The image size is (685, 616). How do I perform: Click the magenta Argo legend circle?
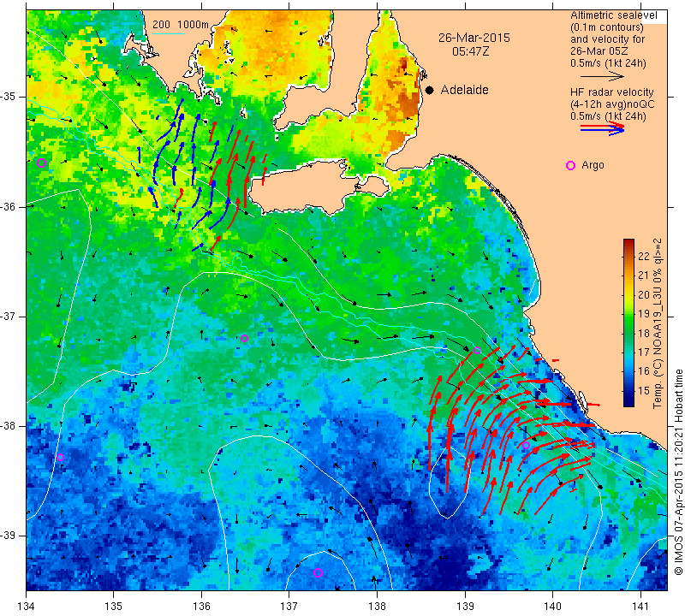(x=570, y=165)
